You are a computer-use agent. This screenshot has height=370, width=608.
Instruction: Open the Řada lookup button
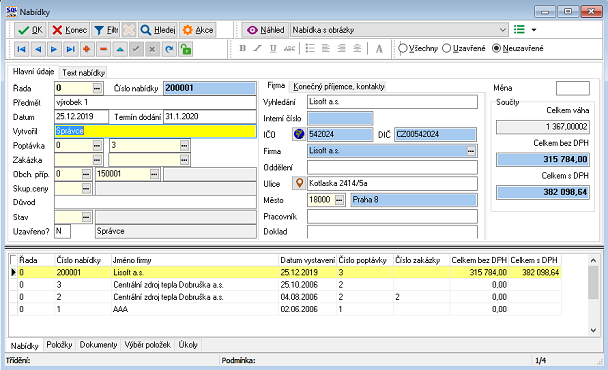97,88
